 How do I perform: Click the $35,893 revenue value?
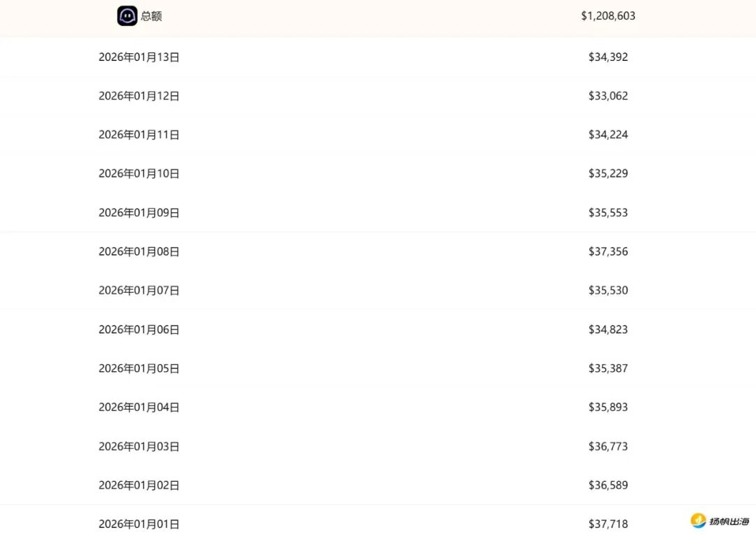608,407
